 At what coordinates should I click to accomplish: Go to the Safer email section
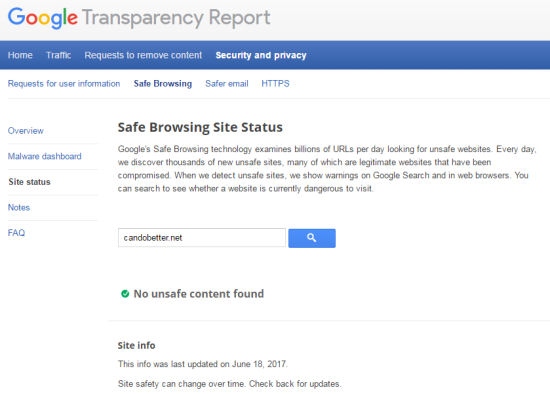pos(227,84)
